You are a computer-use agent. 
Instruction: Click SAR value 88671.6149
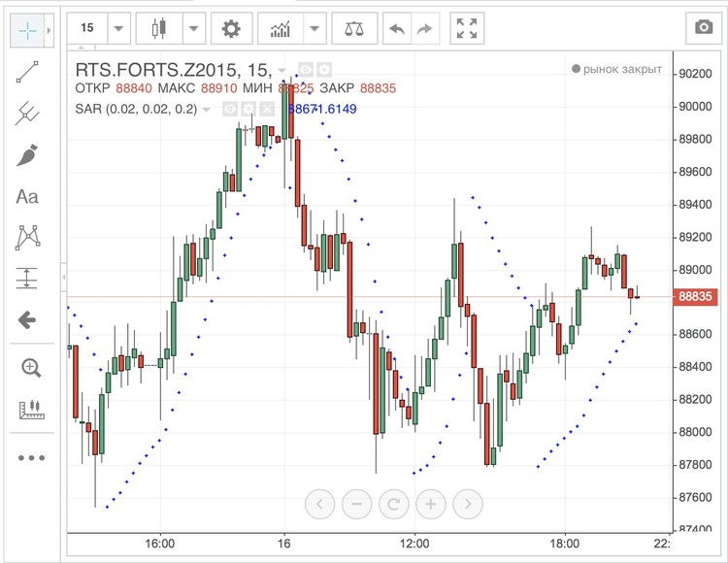(x=322, y=109)
